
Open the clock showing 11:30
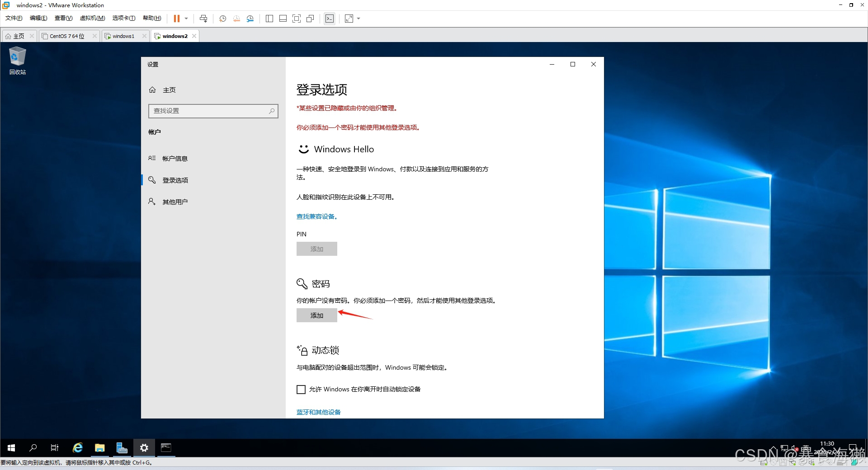(x=827, y=448)
